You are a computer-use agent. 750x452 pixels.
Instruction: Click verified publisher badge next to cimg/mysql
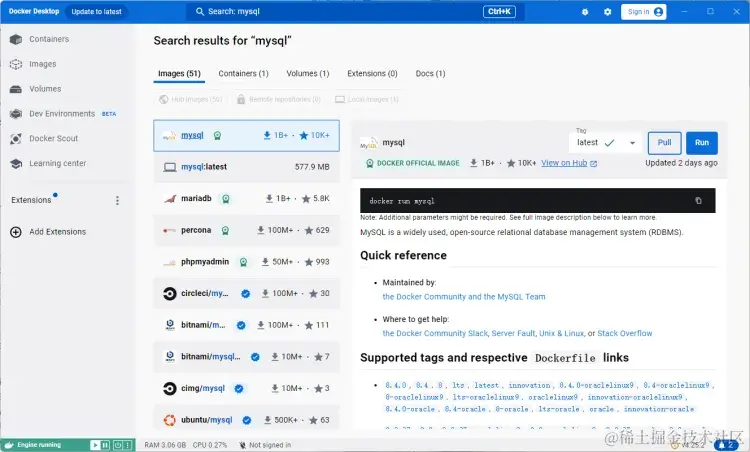239,388
